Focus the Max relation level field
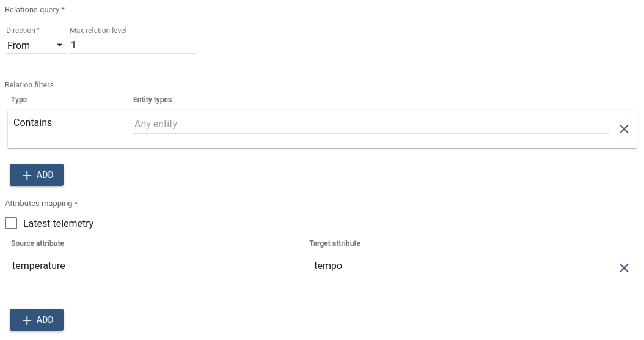Image resolution: width=644 pixels, height=340 pixels. point(132,45)
